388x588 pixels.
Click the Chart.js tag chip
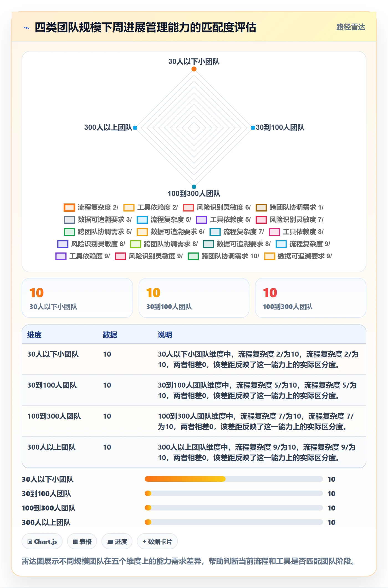(42, 541)
